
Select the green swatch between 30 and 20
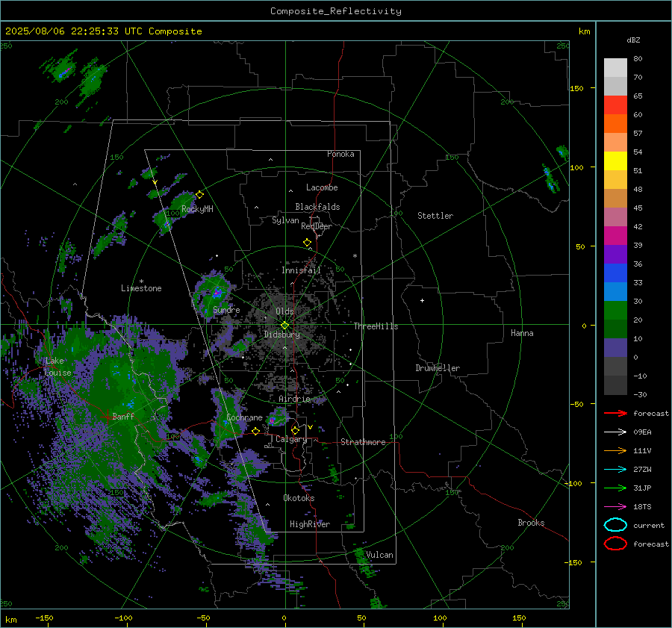point(615,310)
